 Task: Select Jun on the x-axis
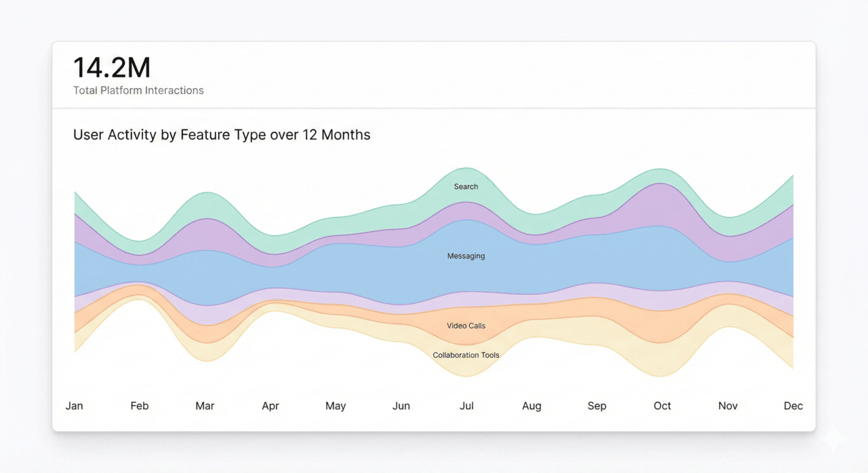coord(401,405)
